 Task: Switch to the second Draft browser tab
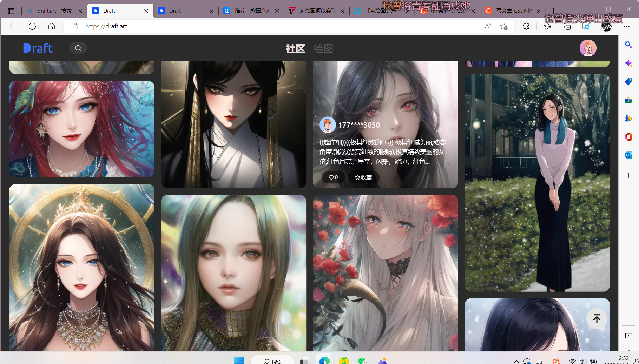click(185, 11)
